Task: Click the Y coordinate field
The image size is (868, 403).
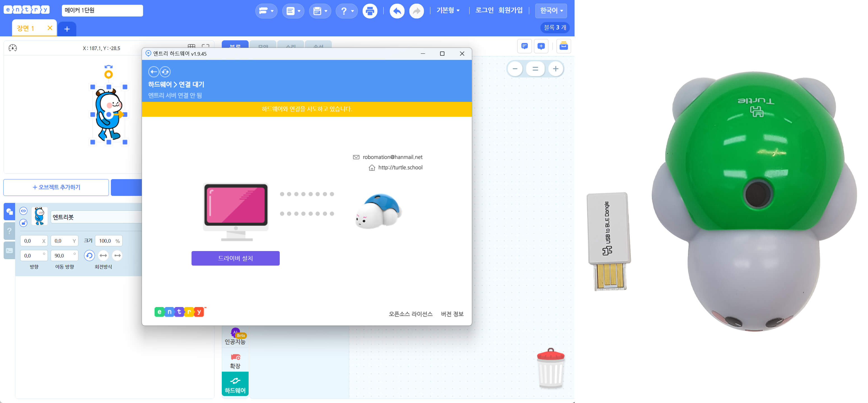Action: (64, 241)
